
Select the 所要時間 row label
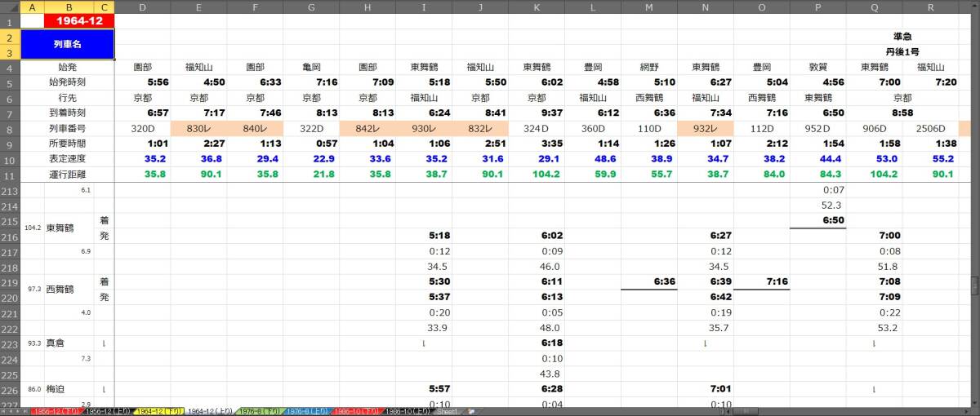tap(68, 144)
